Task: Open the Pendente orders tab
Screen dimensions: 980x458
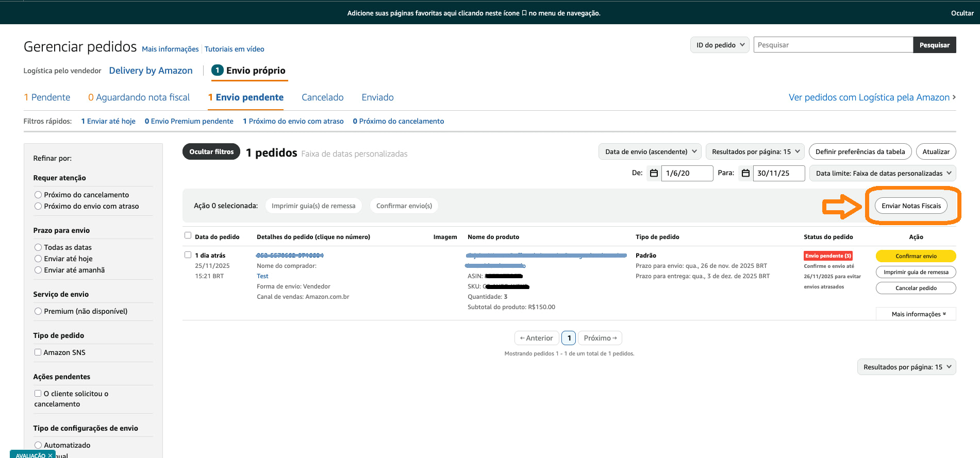Action: (x=47, y=97)
